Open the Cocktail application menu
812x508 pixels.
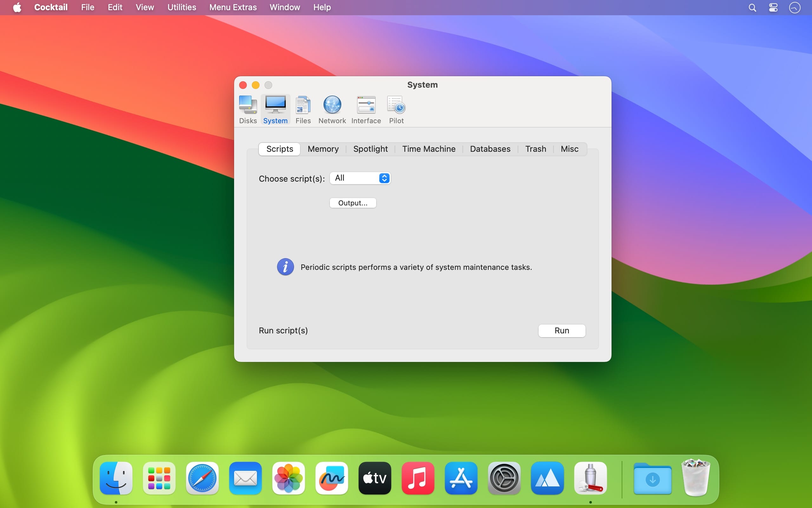click(x=51, y=7)
